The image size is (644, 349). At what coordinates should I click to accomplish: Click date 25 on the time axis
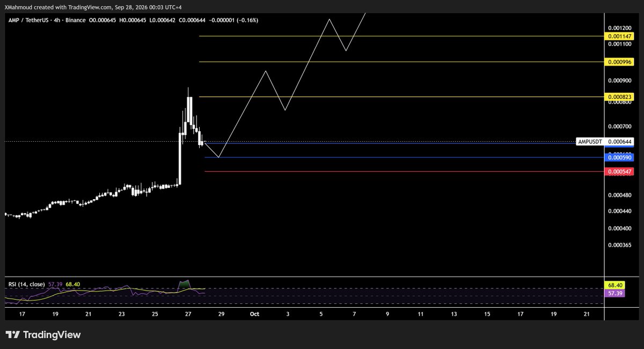155,314
